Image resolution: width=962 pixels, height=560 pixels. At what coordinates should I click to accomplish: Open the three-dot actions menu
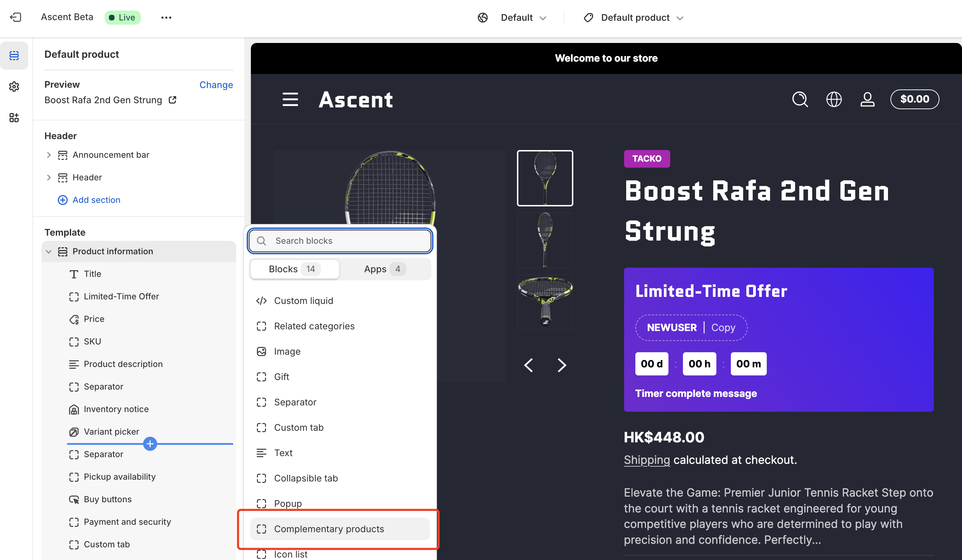click(x=166, y=18)
